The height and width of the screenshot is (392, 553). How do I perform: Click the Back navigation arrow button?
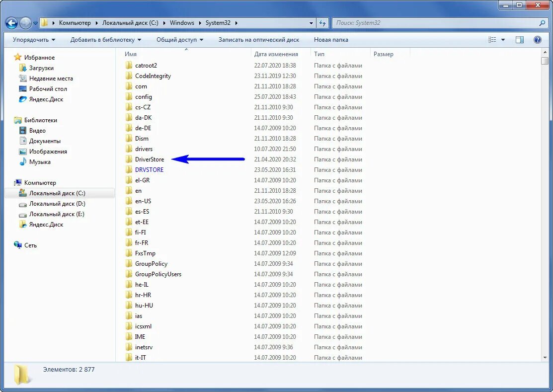(x=11, y=23)
